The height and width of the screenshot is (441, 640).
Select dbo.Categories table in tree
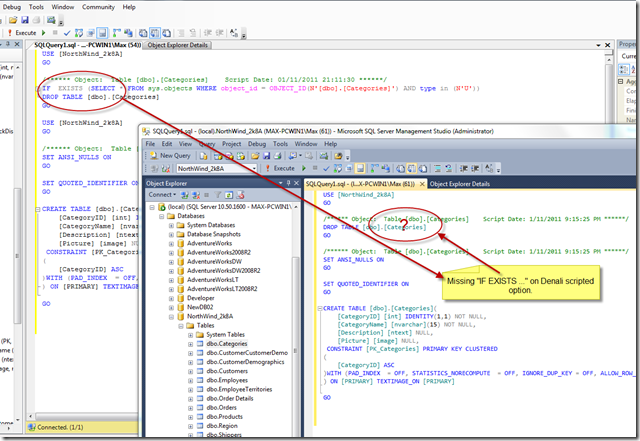[x=227, y=344]
